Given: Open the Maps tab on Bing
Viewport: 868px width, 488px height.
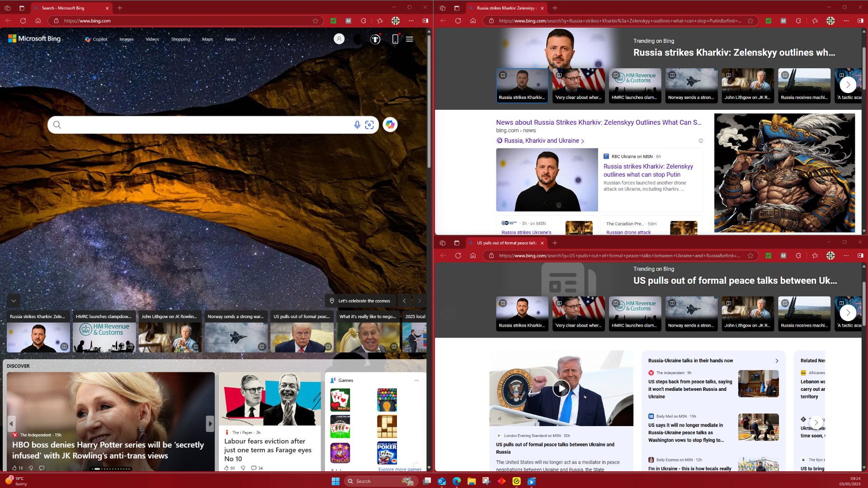Looking at the screenshot, I should coord(208,39).
